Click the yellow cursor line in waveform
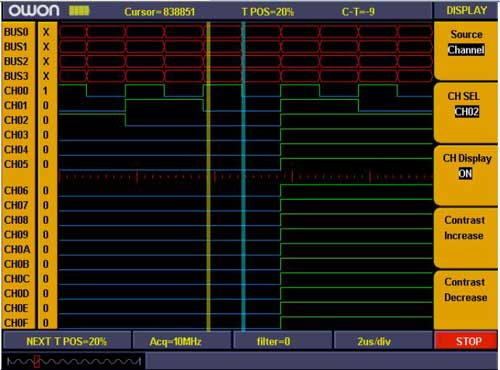This screenshot has width=500, height=370. point(208,177)
